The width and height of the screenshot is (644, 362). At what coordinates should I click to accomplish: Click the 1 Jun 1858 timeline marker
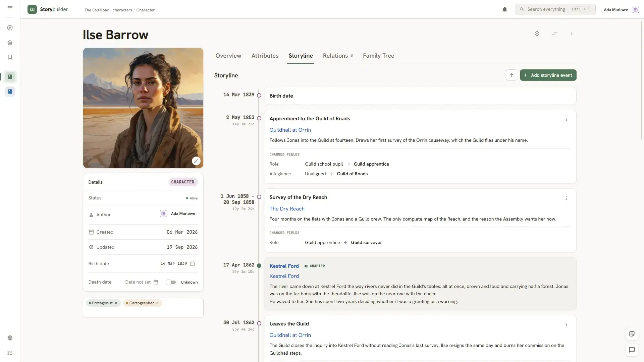click(x=259, y=197)
